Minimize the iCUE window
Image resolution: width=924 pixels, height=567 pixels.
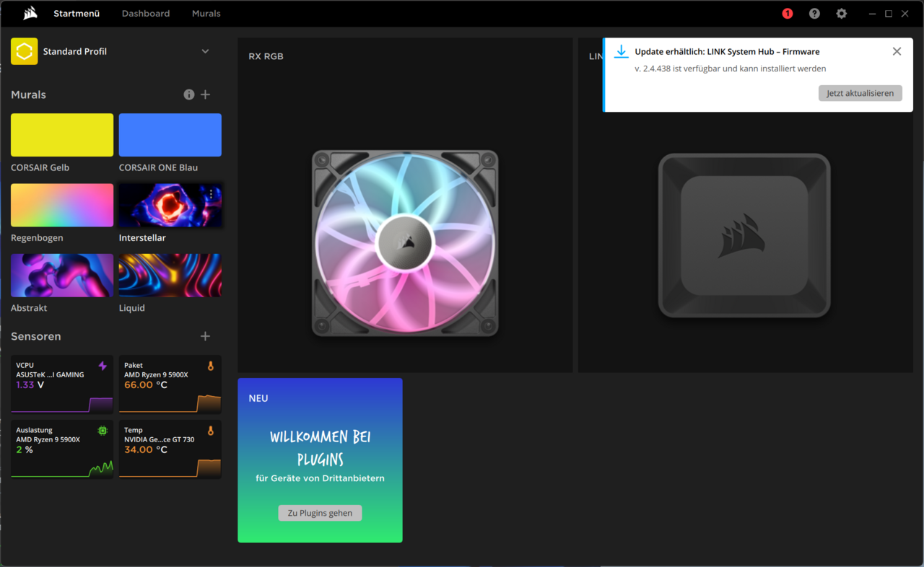(x=872, y=14)
